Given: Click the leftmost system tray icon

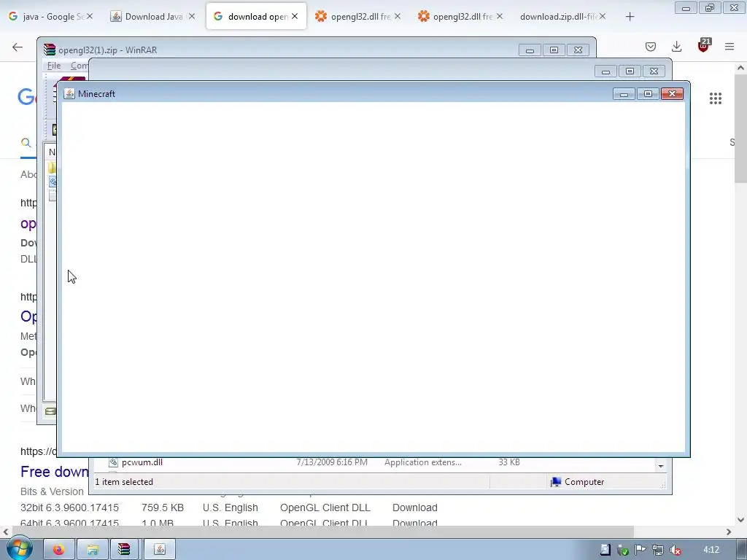Looking at the screenshot, I should 605,550.
